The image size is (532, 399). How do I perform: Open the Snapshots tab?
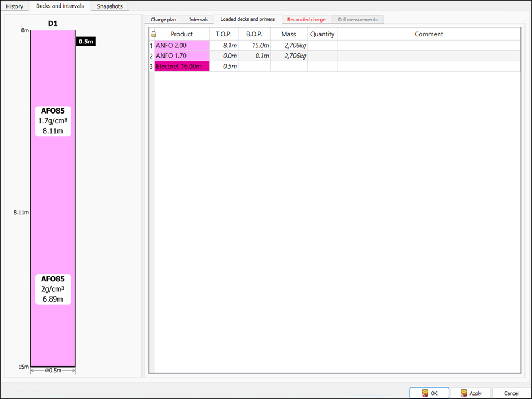coord(110,6)
